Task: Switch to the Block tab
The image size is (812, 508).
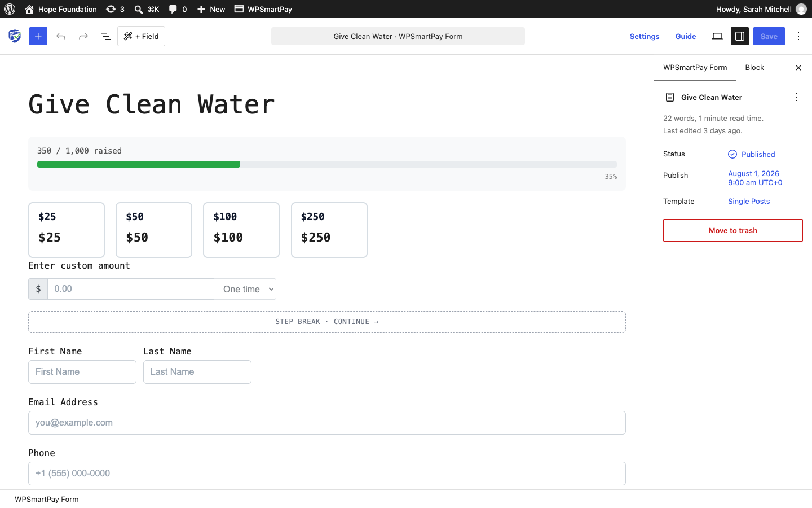Action: tap(754, 68)
